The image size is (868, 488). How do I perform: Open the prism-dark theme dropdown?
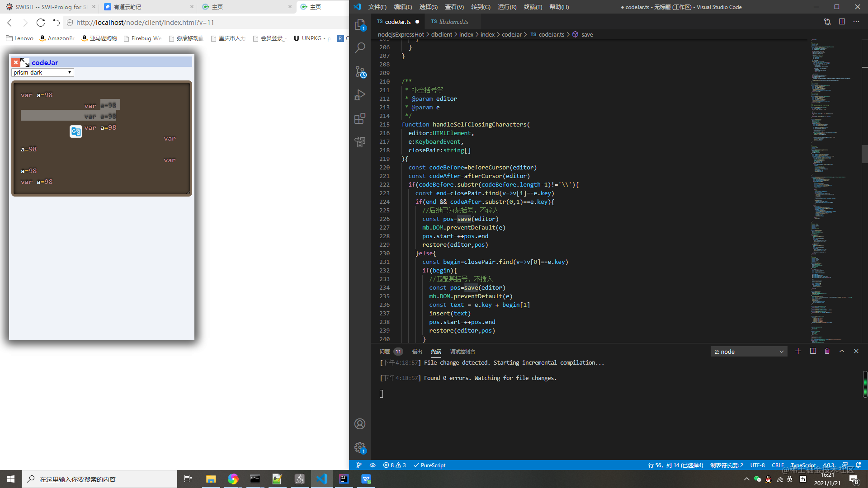(42, 72)
